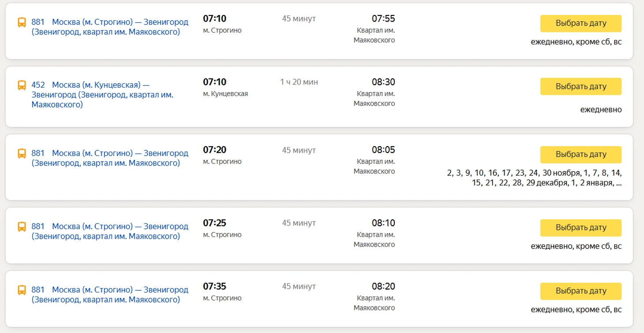Click bus icon of 07:20 trip
Image resolution: width=644 pixels, height=333 pixels.
click(22, 154)
